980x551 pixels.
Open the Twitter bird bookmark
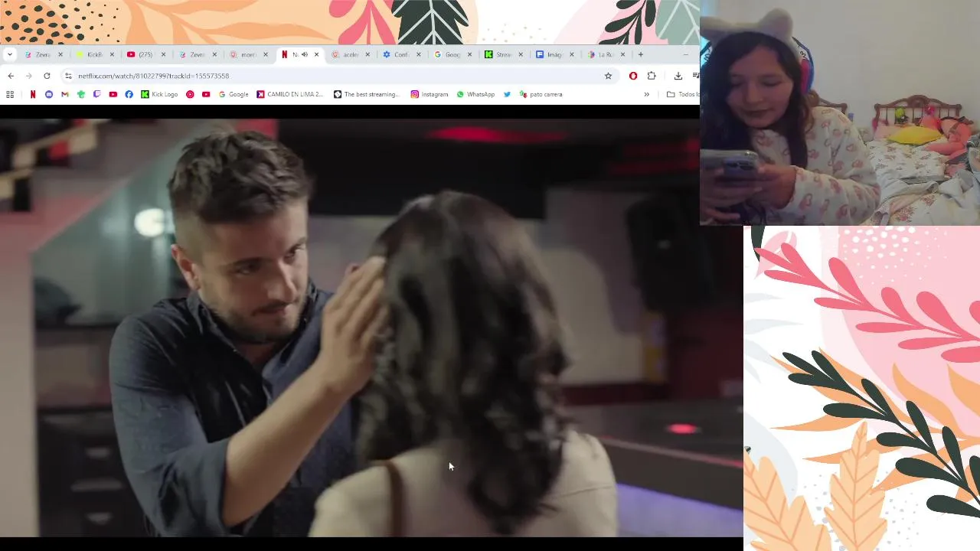click(507, 94)
